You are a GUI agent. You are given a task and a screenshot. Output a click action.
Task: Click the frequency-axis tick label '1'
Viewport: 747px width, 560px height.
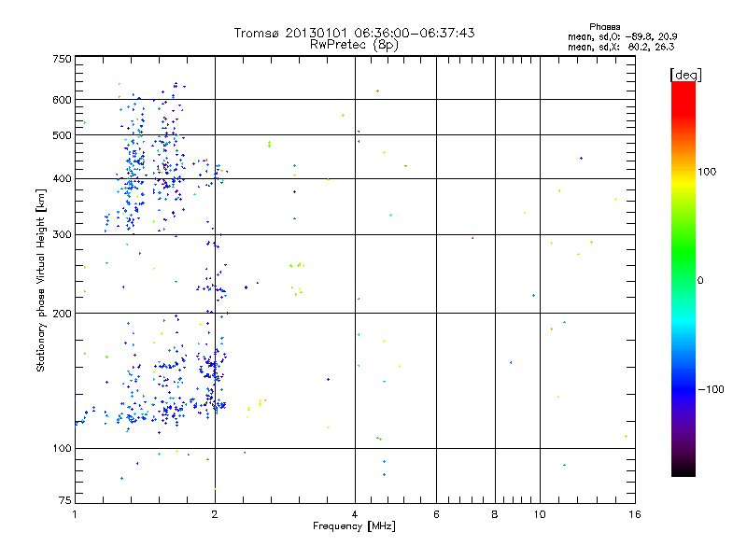[x=75, y=514]
